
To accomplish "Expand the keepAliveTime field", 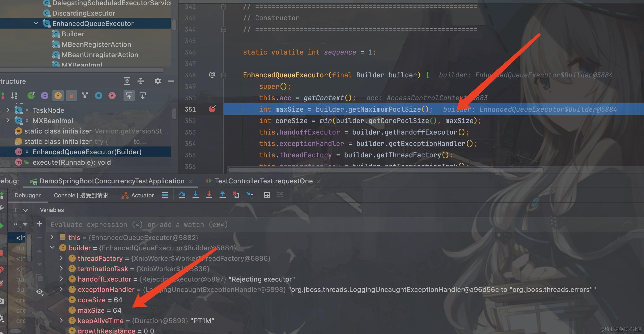I will coord(61,320).
